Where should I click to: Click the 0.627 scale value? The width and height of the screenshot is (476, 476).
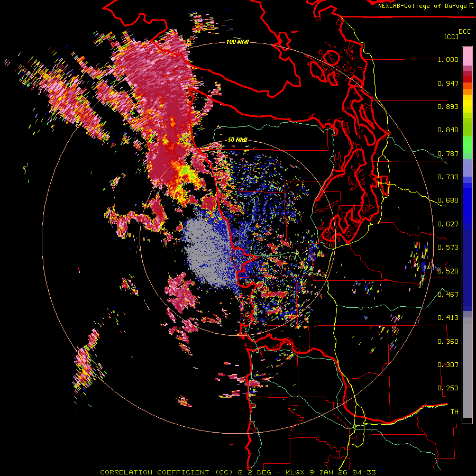tap(448, 224)
